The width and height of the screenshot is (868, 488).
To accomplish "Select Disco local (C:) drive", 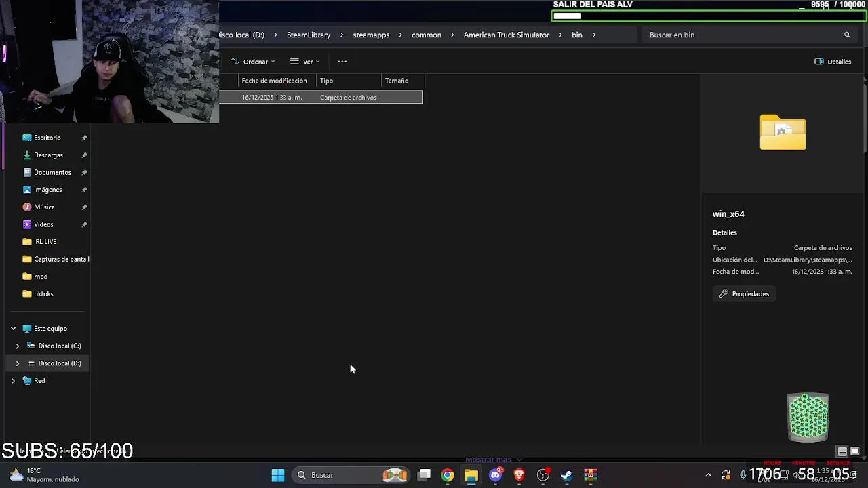I will tap(59, 346).
